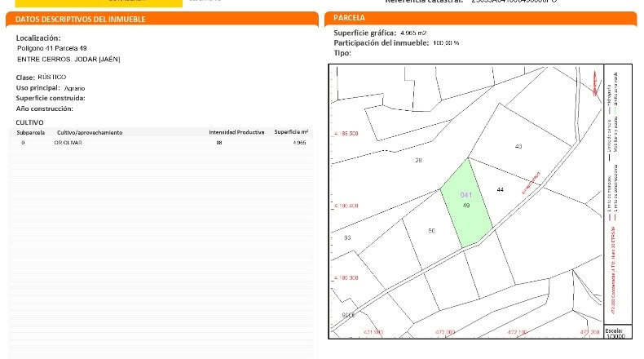The width and height of the screenshot is (644, 359).
Task: Click the polygon label '041' on the map
Action: click(466, 195)
